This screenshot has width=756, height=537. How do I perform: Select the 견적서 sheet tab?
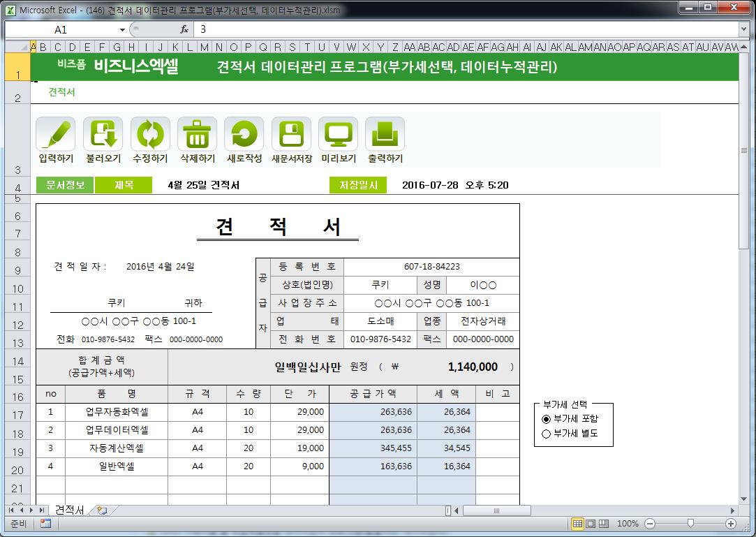click(x=69, y=510)
